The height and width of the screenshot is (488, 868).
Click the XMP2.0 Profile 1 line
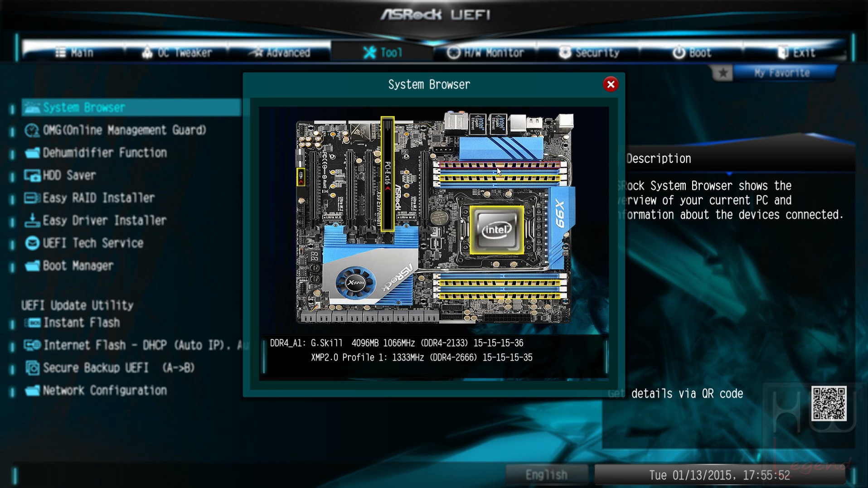[x=422, y=358]
